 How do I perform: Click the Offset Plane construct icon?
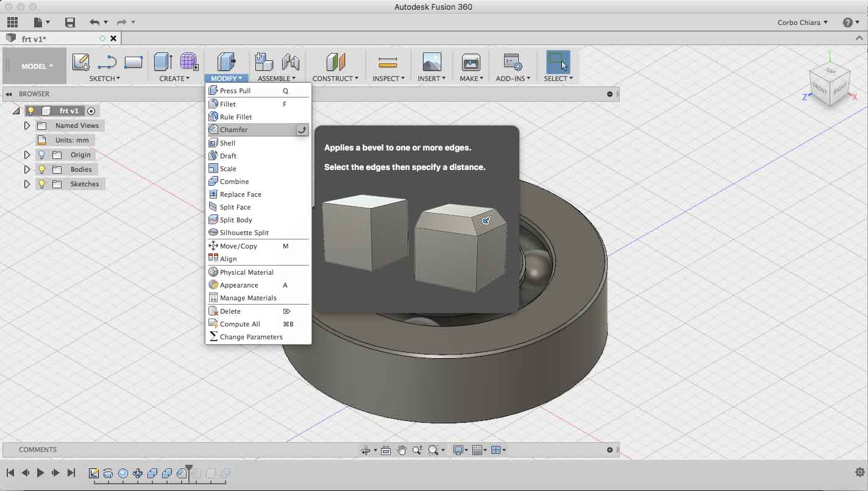pyautogui.click(x=336, y=62)
